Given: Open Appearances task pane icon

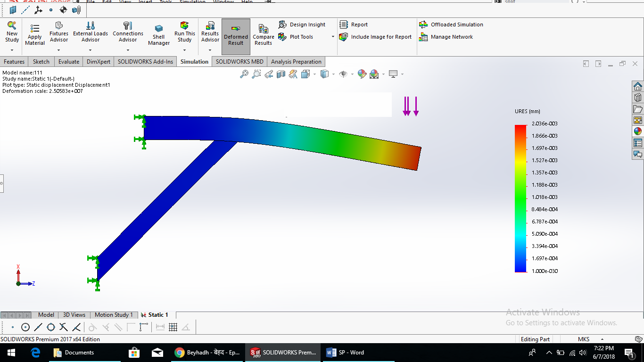Looking at the screenshot, I should tap(638, 132).
